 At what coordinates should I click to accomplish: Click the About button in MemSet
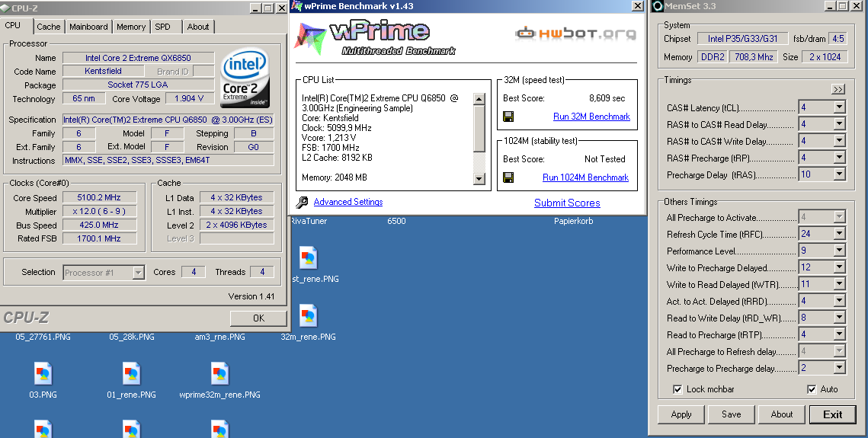(782, 414)
